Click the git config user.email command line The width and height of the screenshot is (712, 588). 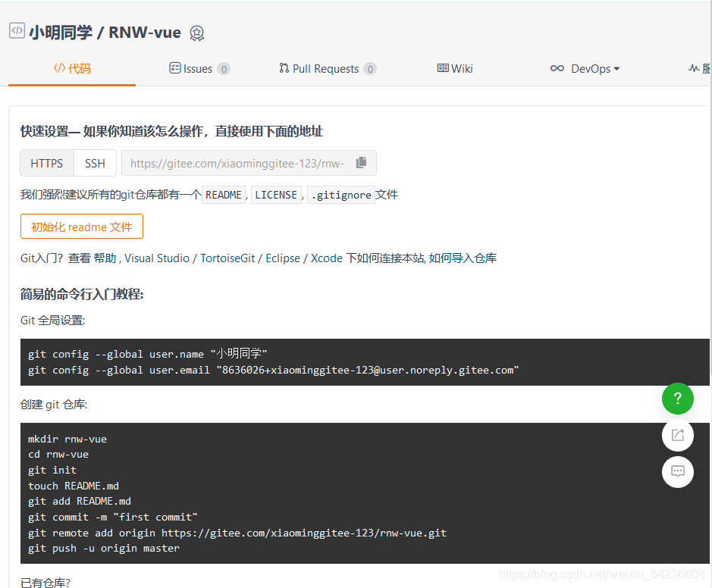tap(274, 371)
